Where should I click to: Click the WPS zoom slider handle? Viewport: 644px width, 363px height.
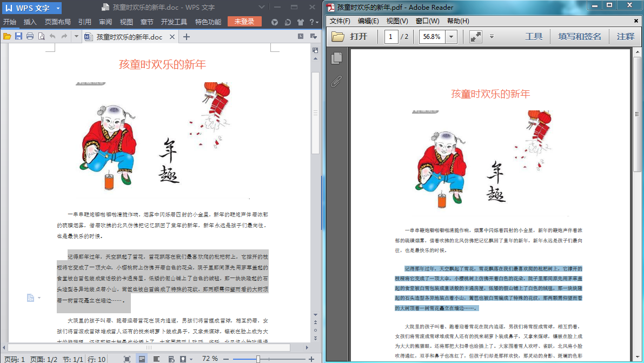tap(258, 359)
